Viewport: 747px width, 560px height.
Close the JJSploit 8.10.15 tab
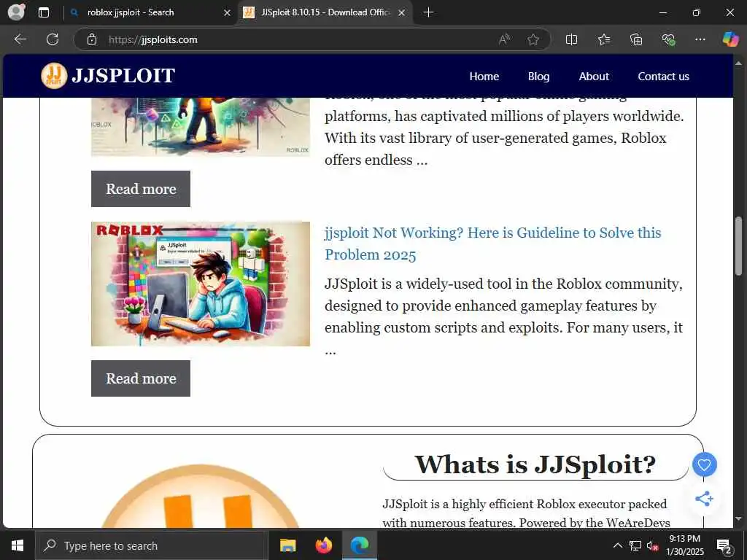(402, 13)
